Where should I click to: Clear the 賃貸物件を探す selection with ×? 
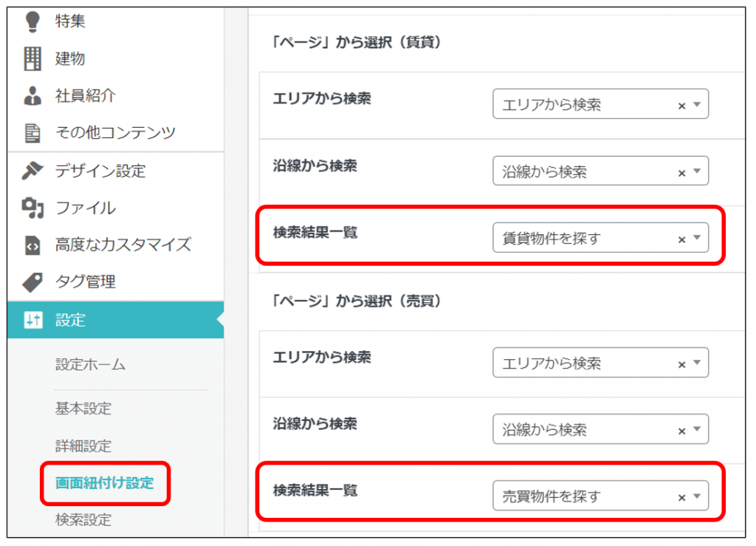pyautogui.click(x=681, y=239)
